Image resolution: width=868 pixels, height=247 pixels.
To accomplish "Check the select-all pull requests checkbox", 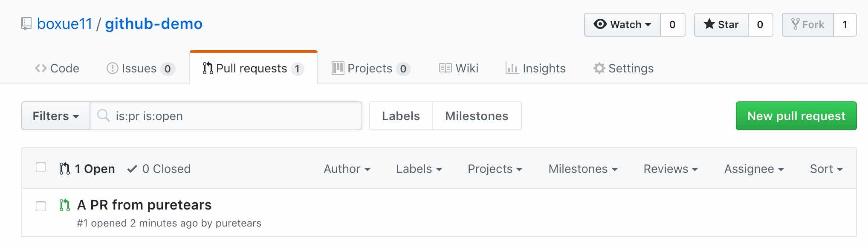I will pyautogui.click(x=41, y=168).
